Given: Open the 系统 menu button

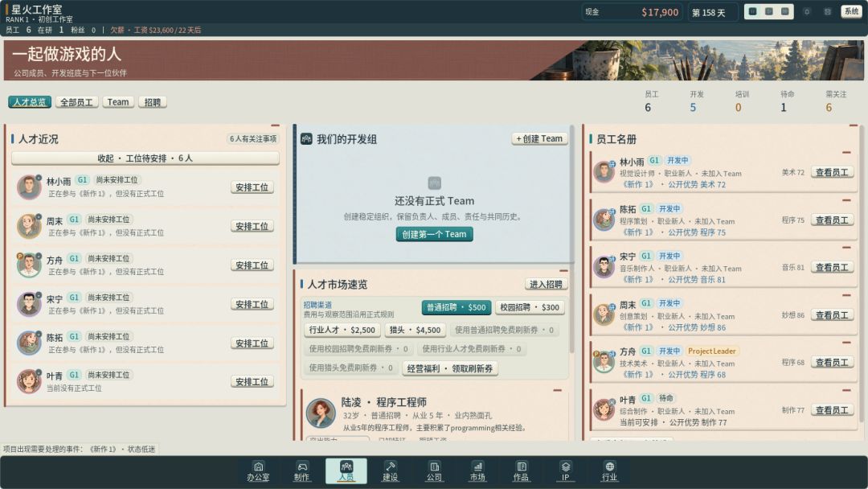Looking at the screenshot, I should click(851, 11).
